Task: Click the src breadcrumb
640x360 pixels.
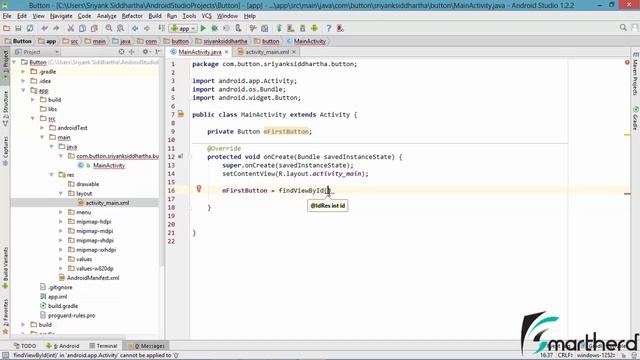Action: 74,41
